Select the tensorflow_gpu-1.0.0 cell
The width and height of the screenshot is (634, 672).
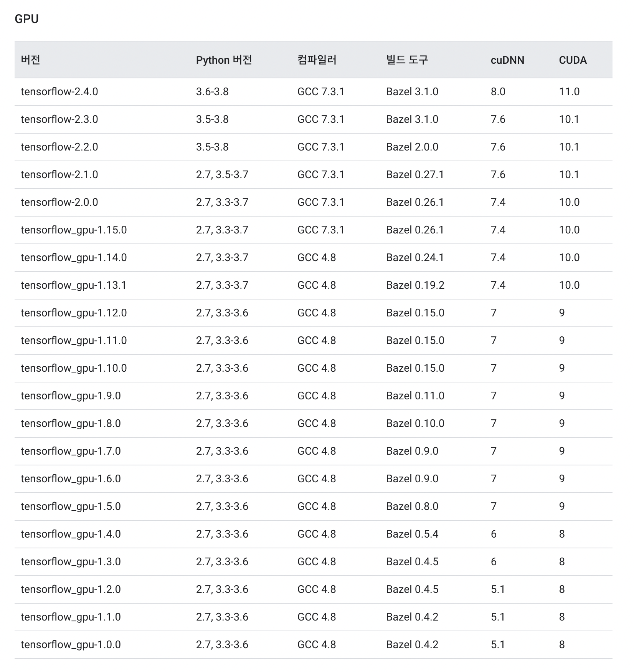[71, 645]
